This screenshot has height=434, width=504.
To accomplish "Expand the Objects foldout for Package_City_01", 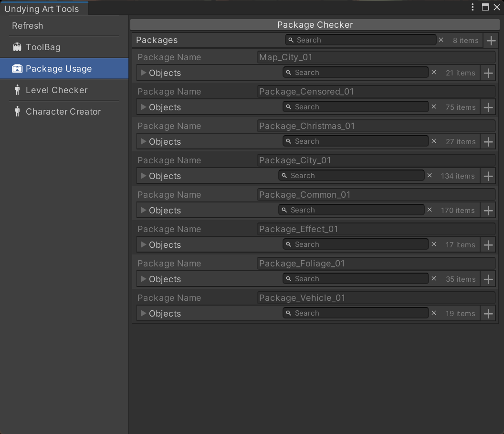I will (x=144, y=176).
